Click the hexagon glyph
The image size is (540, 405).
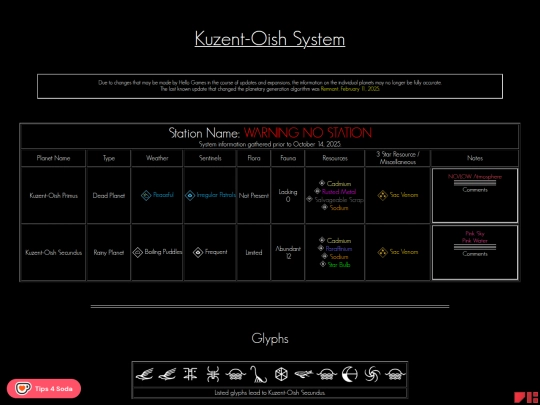(x=281, y=374)
